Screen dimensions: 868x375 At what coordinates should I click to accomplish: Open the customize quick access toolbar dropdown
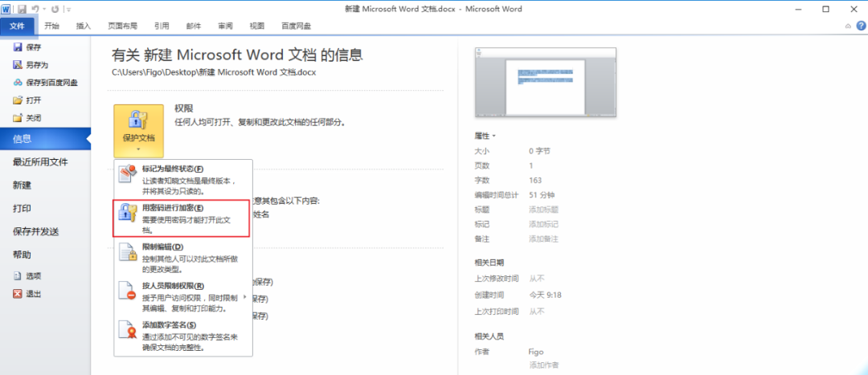[68, 10]
